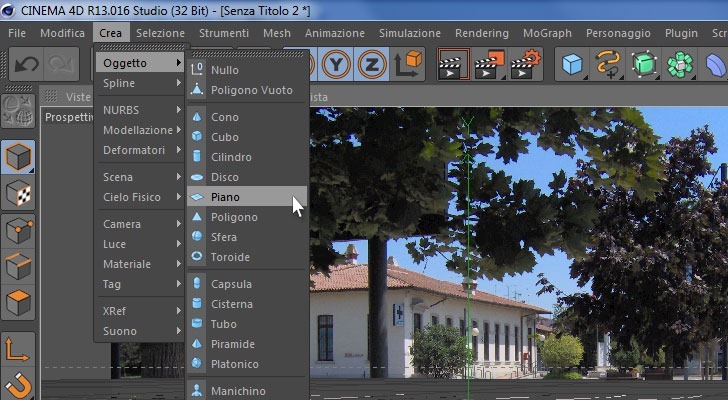Open the spline pen tool icon
728x400 pixels.
[x=609, y=65]
